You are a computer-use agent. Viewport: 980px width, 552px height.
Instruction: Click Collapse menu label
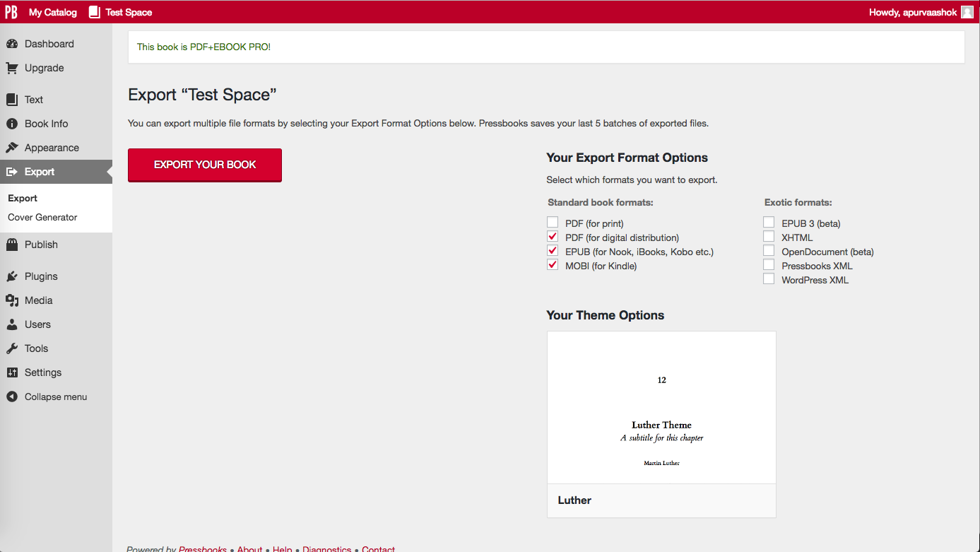[56, 397]
